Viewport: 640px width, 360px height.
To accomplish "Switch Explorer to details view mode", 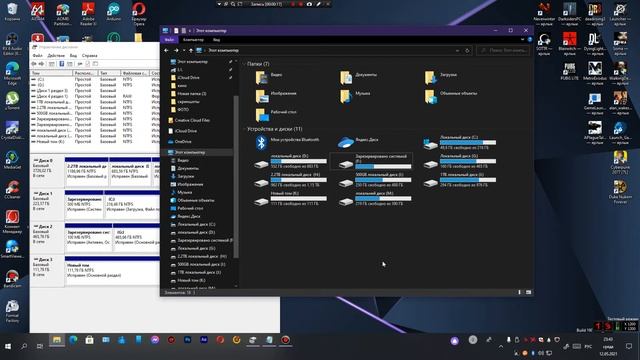I will [x=520, y=292].
